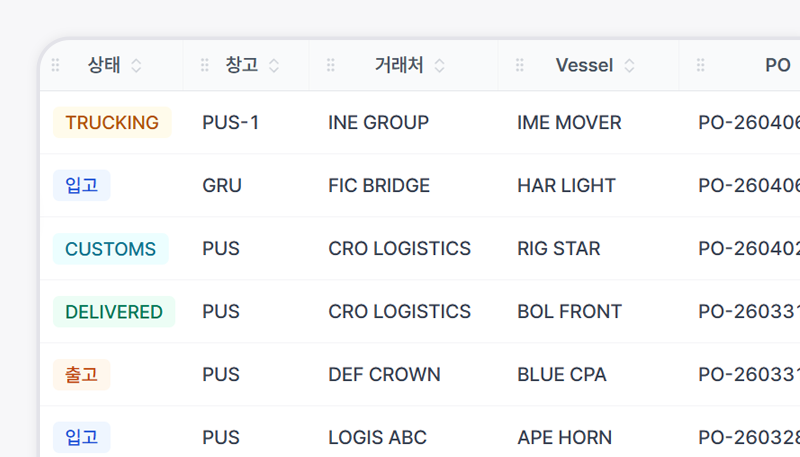This screenshot has width=800, height=457.
Task: Select the BLUE CPA vessel cell
Action: tap(562, 375)
